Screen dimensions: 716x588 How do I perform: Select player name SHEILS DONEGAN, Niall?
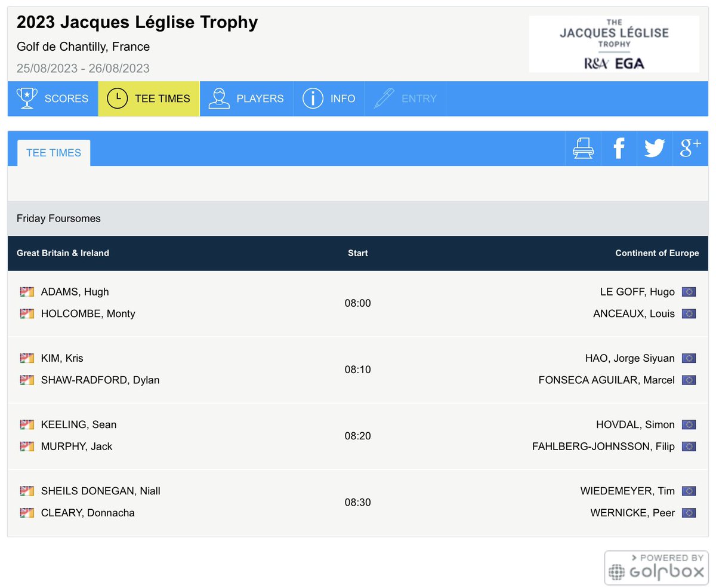click(101, 491)
